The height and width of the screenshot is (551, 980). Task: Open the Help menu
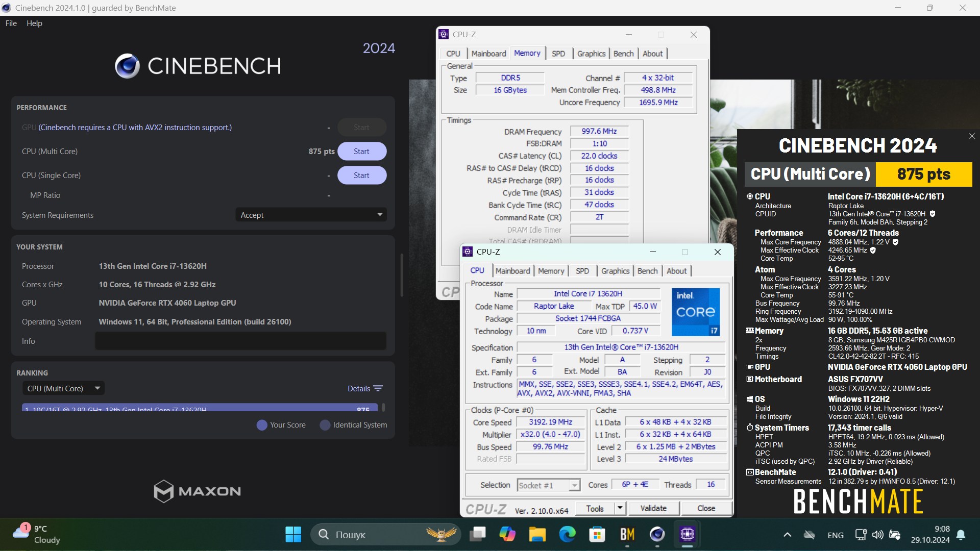pos(34,23)
